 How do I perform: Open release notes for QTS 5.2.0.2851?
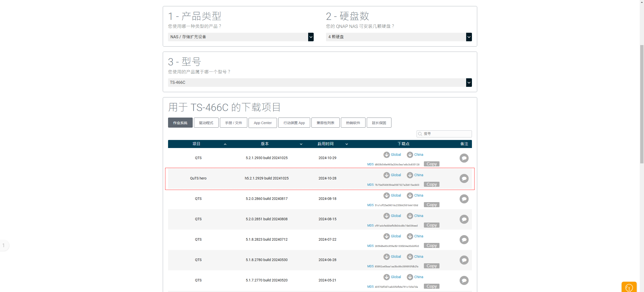[464, 219]
